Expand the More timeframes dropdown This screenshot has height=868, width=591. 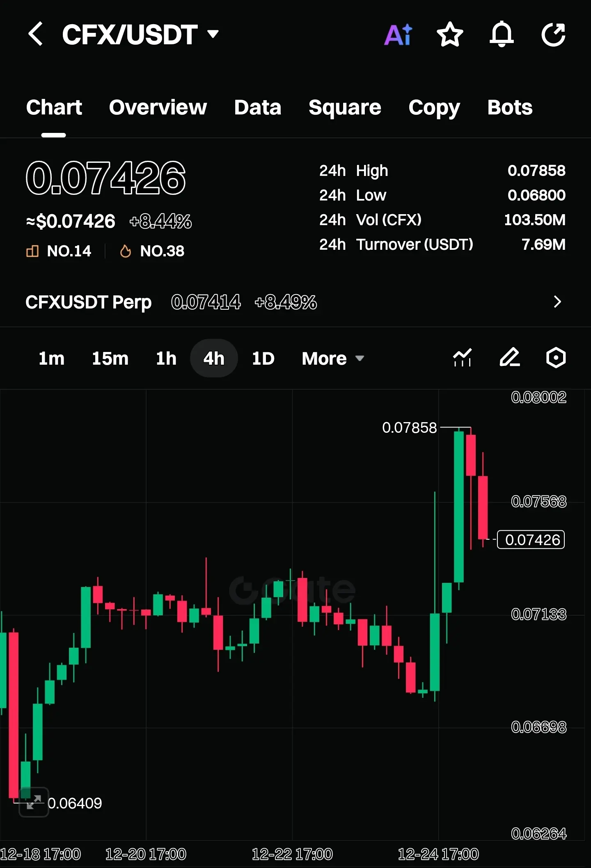(333, 359)
